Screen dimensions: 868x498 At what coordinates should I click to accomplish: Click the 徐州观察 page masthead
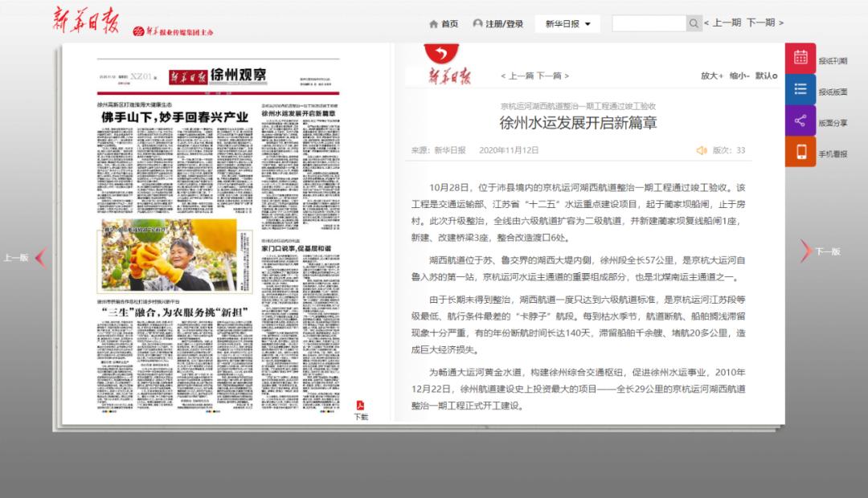tap(238, 75)
